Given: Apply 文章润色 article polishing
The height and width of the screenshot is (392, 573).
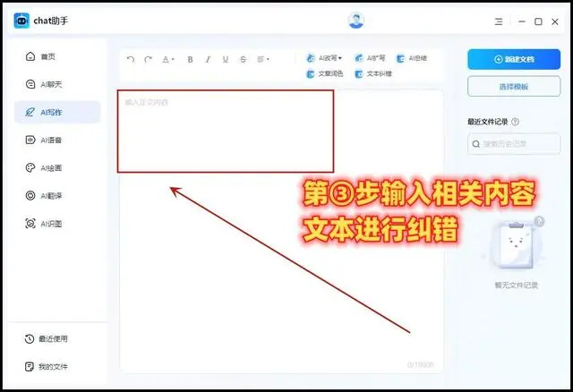Looking at the screenshot, I should [x=324, y=73].
